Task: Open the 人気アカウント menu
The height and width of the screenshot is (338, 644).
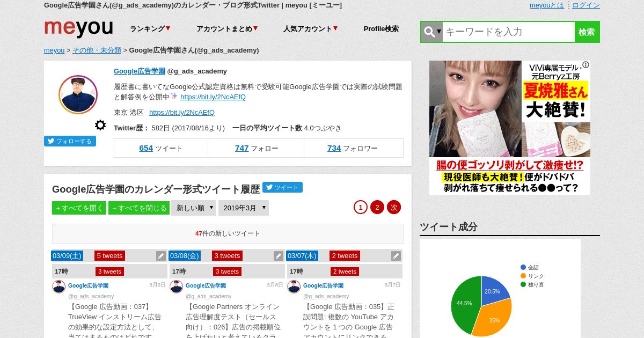Action: tap(310, 29)
